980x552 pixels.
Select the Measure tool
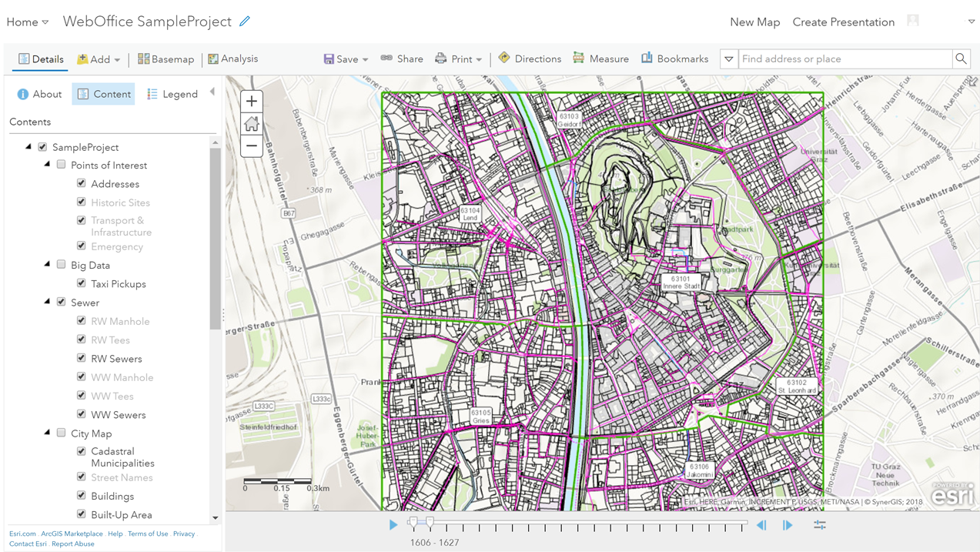[x=600, y=58]
